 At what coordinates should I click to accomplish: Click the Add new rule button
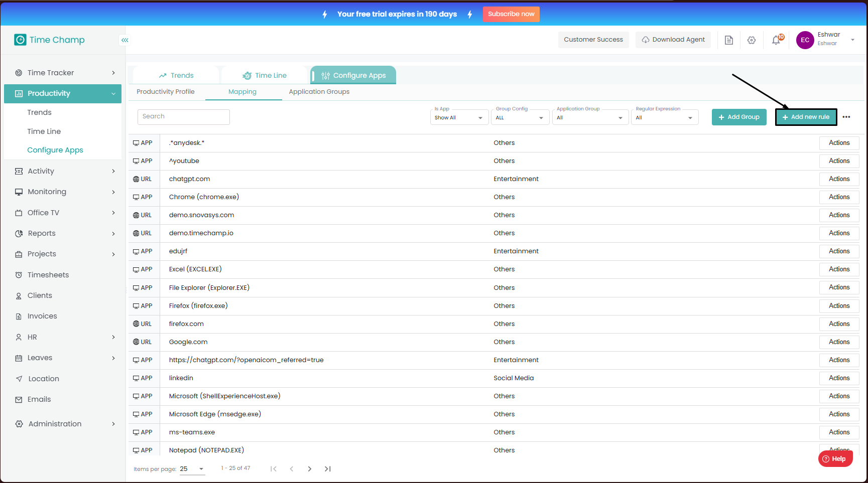pos(806,117)
